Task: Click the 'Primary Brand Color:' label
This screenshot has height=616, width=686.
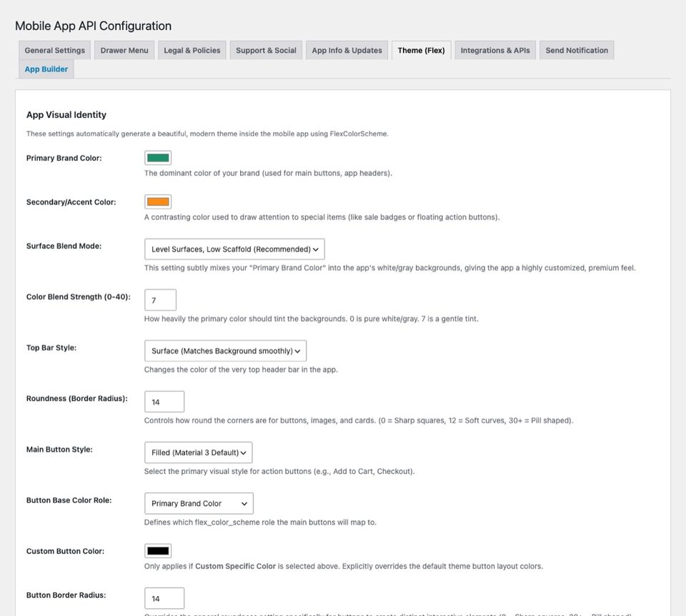Action: pos(64,158)
